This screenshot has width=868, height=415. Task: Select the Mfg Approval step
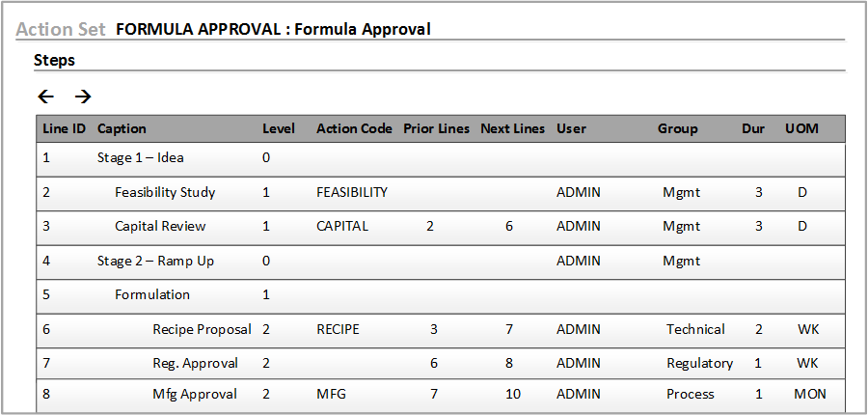pyautogui.click(x=193, y=395)
